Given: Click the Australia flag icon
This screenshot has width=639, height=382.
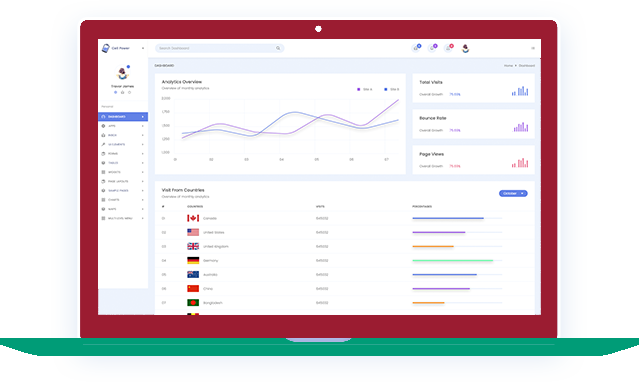Looking at the screenshot, I should [193, 274].
